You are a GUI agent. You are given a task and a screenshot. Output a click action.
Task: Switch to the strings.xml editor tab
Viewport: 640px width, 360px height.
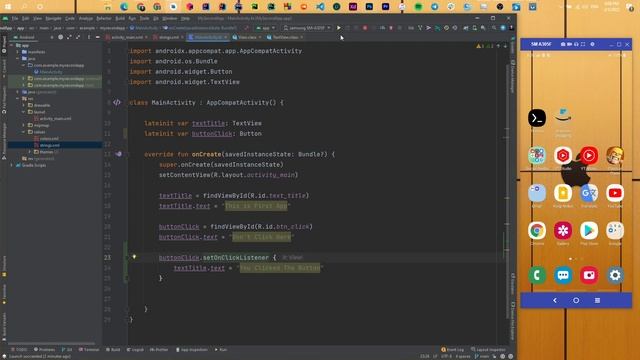click(169, 37)
